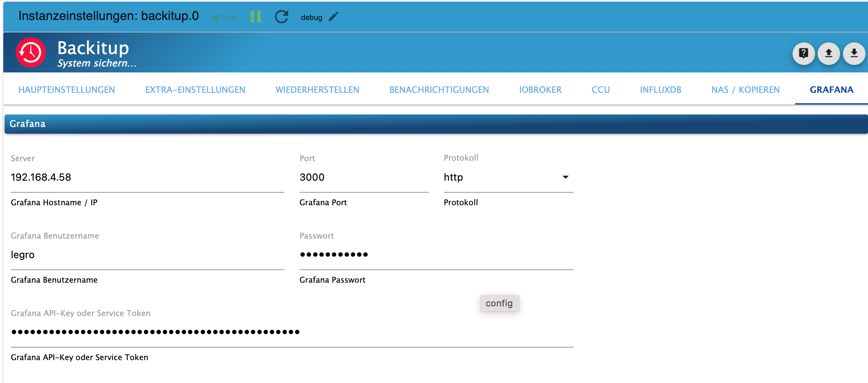Edit the debug log level pencil
868x383 pixels.
pyautogui.click(x=334, y=17)
